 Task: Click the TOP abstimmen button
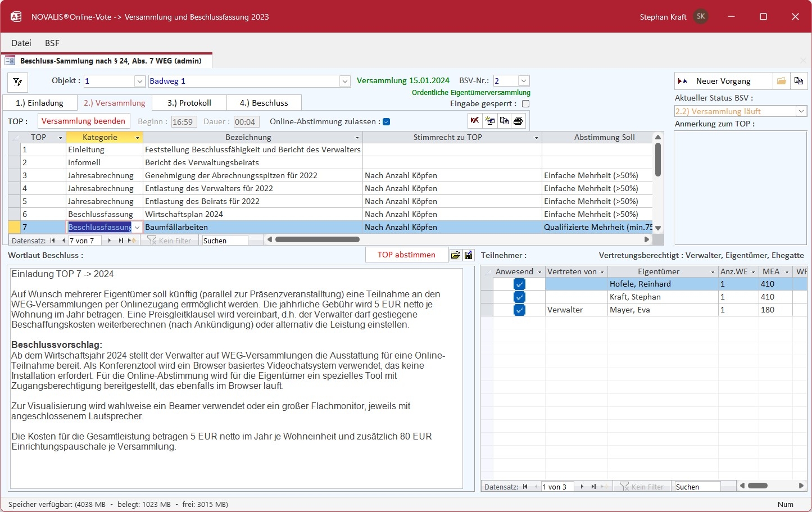click(x=406, y=255)
